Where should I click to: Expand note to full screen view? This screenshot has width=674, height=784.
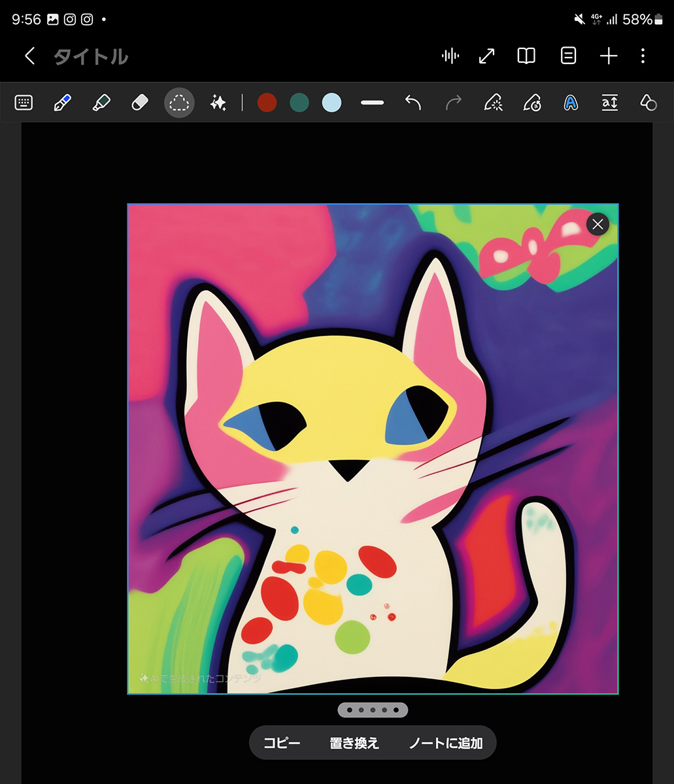click(x=487, y=56)
